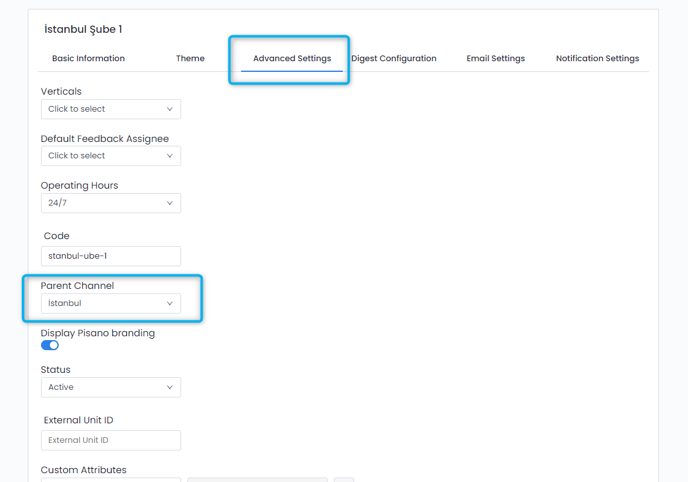Click the Operating Hours chevron arrow

pyautogui.click(x=169, y=203)
